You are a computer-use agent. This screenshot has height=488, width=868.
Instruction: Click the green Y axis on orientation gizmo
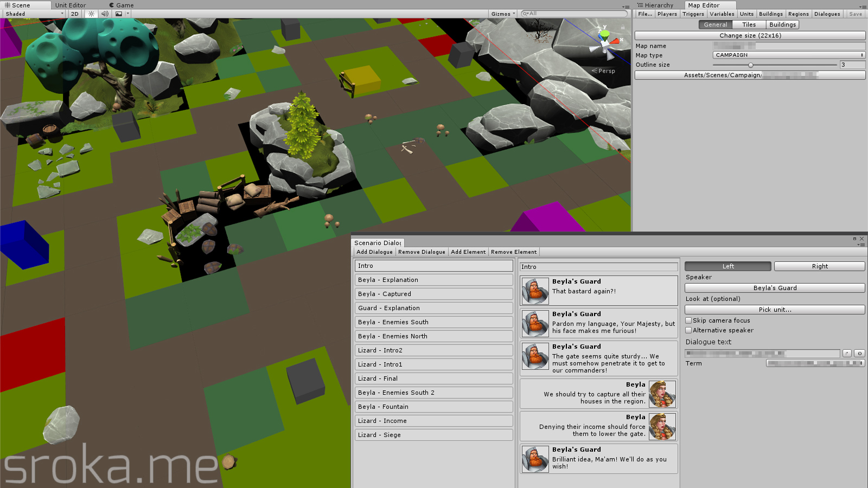605,33
